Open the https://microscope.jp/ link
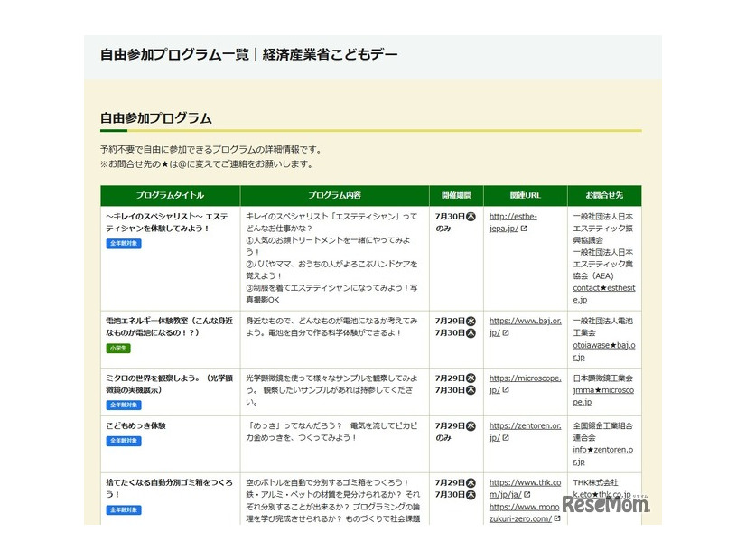Image resolution: width=746 pixels, height=560 pixels. coord(525,384)
